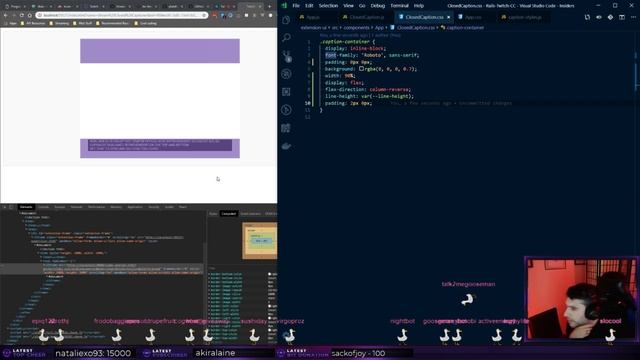Bookmark this page using the star icon
This screenshot has width=640, height=360.
[204, 15]
